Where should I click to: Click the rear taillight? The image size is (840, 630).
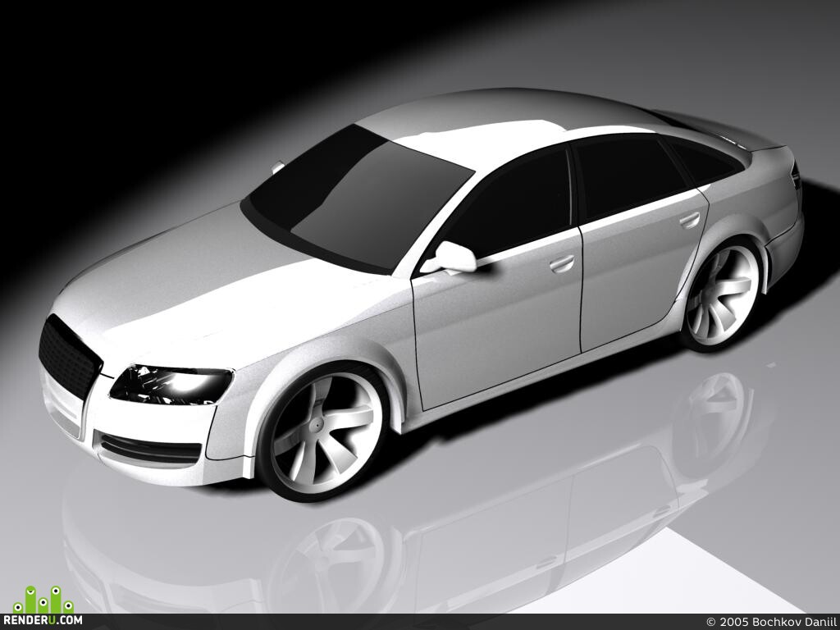pyautogui.click(x=797, y=176)
